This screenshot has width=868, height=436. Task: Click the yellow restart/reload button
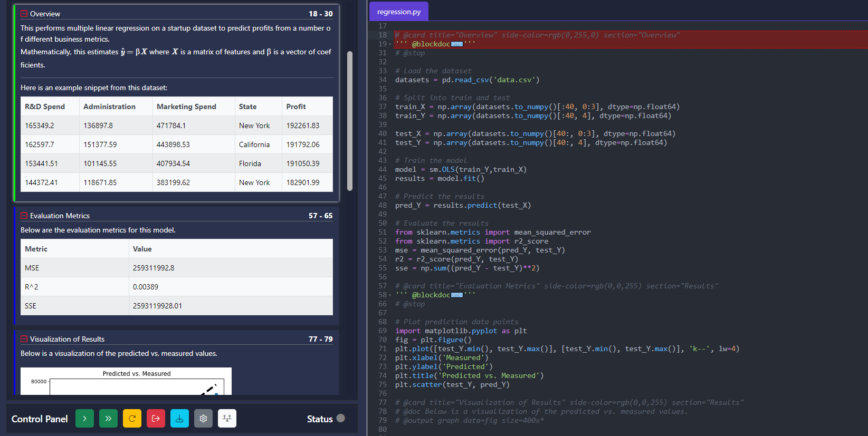132,419
